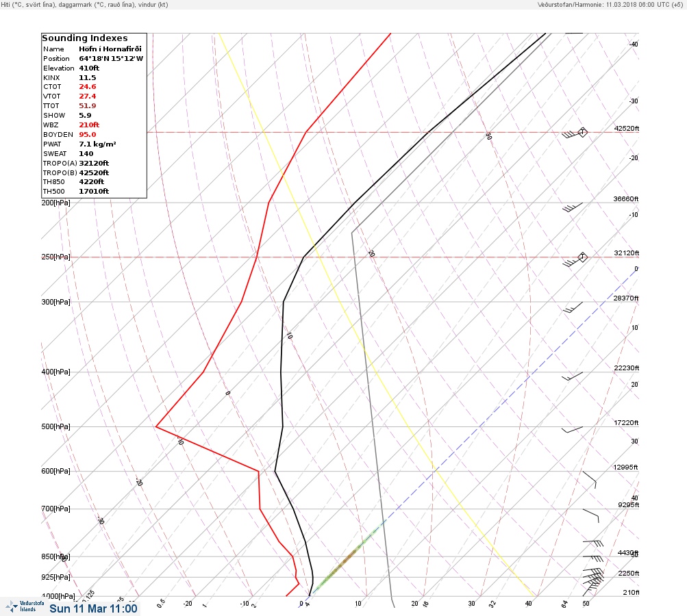This screenshot has height=616, width=687.
Task: Click the Elevation value '410ft'
Action: [89, 68]
